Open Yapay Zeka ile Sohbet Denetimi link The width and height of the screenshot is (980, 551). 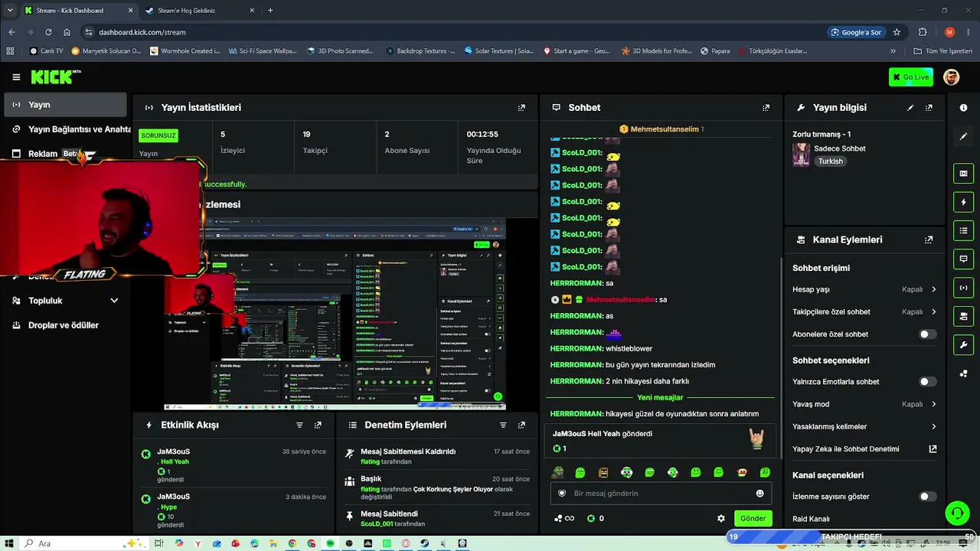(x=864, y=449)
